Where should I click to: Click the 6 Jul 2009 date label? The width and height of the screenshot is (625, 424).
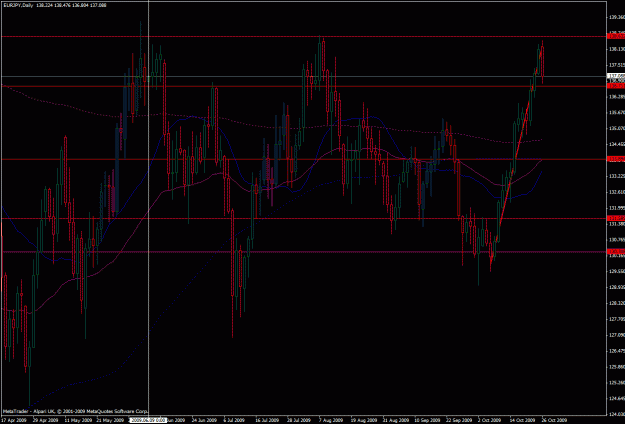pos(235,420)
